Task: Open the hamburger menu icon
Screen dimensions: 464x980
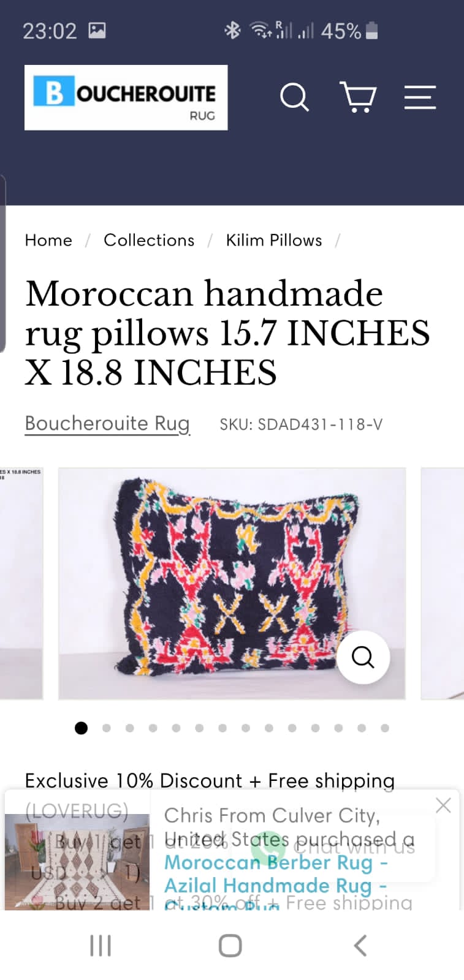Action: point(420,97)
